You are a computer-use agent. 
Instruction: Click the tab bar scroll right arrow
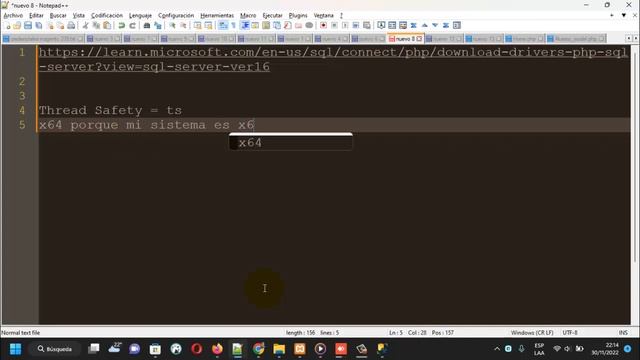point(636,38)
